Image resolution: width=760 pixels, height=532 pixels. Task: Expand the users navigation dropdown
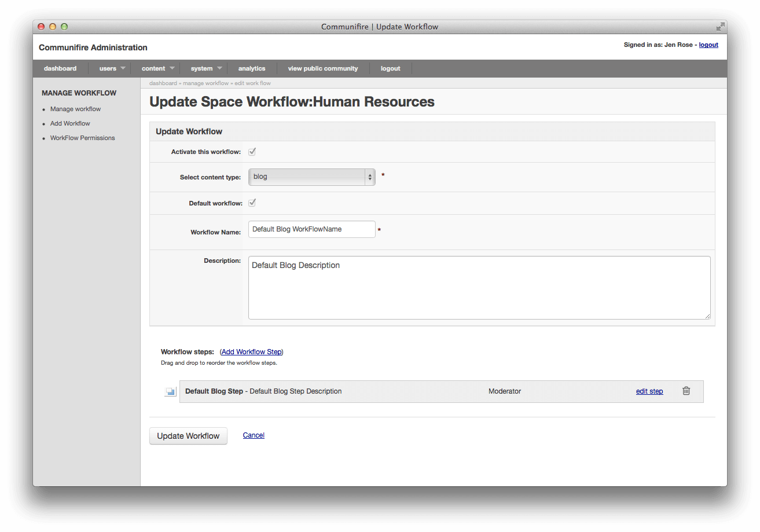[108, 68]
